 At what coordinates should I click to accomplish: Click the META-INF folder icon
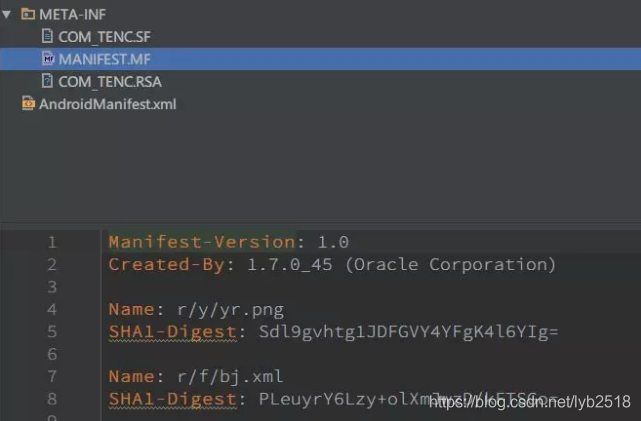pyautogui.click(x=27, y=15)
